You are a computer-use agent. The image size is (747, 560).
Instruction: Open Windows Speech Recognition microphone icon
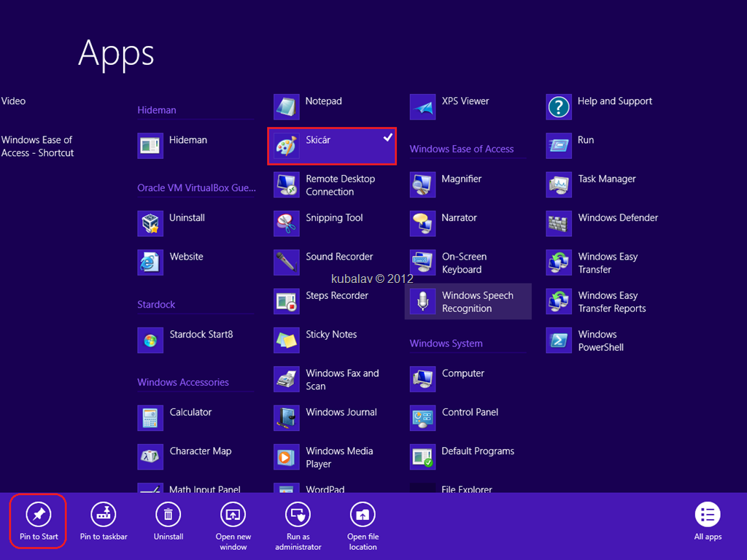coord(422,301)
